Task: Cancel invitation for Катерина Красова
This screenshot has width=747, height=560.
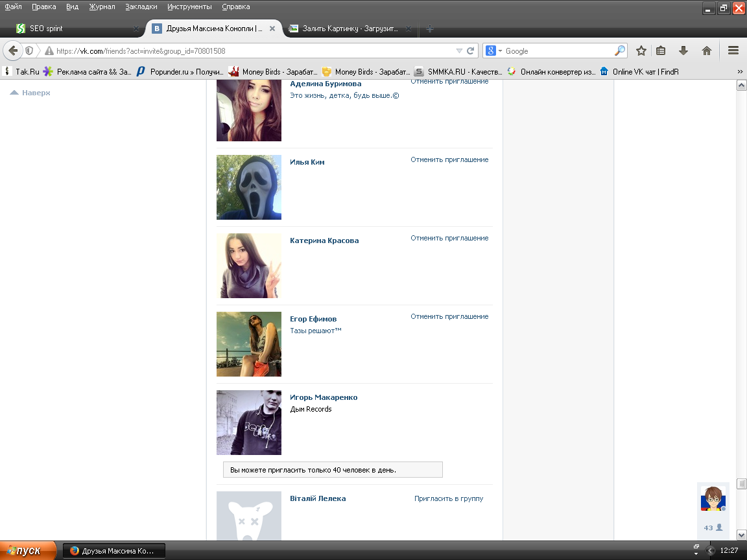Action: (449, 238)
